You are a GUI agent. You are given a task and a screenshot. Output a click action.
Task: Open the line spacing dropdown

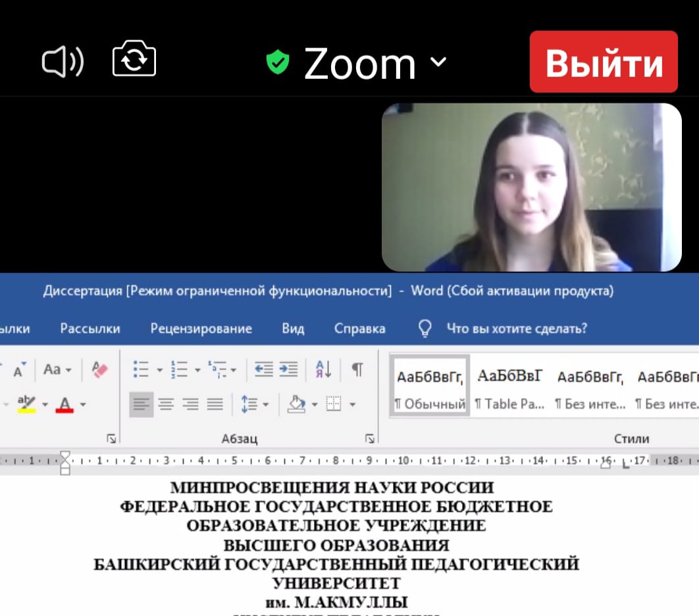pyautogui.click(x=254, y=404)
